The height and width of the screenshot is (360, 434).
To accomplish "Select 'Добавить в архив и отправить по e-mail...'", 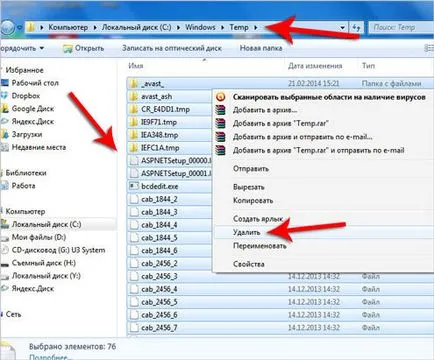I will tap(303, 137).
